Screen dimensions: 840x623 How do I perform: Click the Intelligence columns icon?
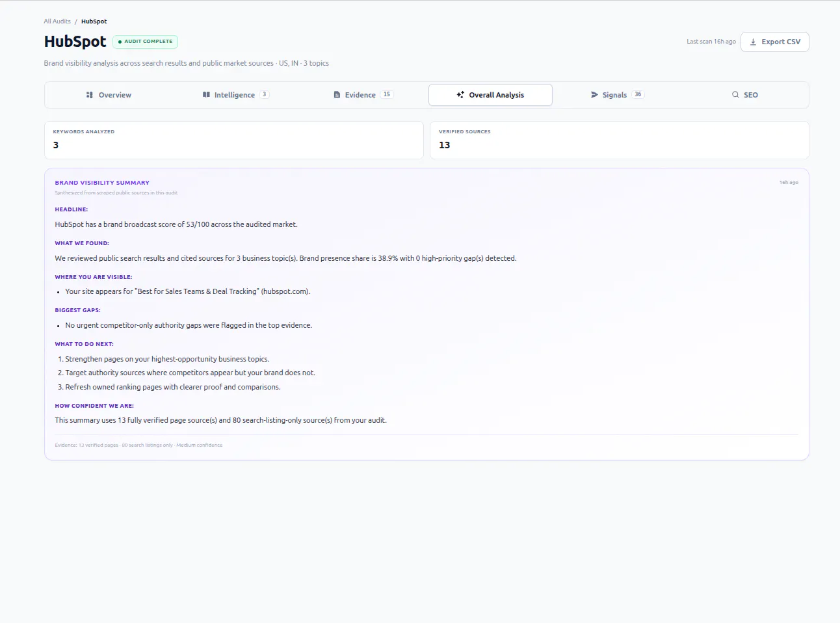(x=206, y=95)
